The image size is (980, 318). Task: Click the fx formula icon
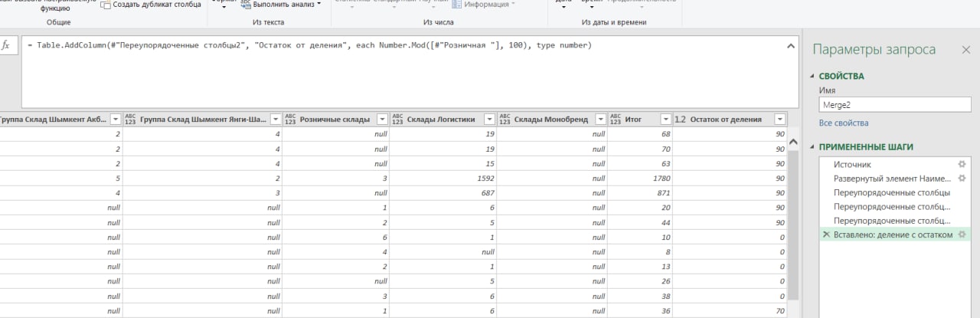click(x=6, y=45)
